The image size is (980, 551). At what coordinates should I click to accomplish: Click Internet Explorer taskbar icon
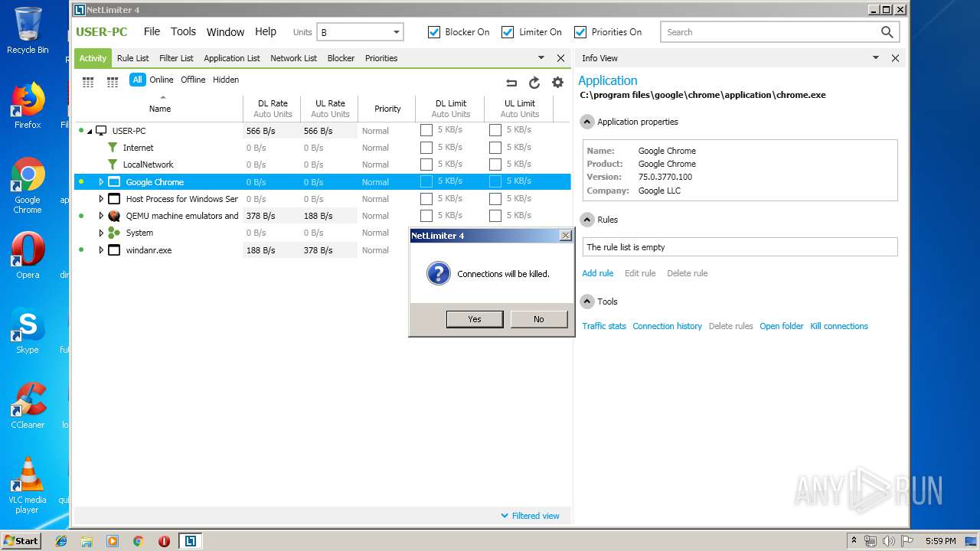(x=61, y=541)
